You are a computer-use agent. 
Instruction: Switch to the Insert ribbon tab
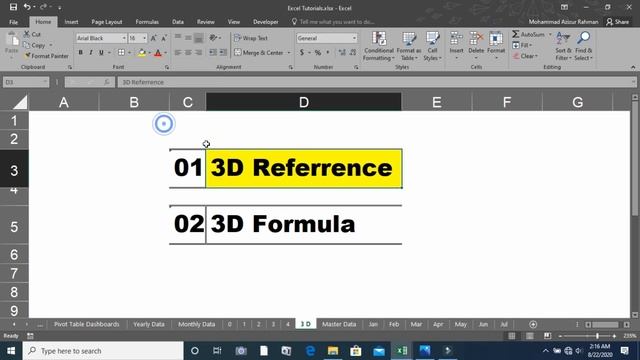pyautogui.click(x=71, y=22)
